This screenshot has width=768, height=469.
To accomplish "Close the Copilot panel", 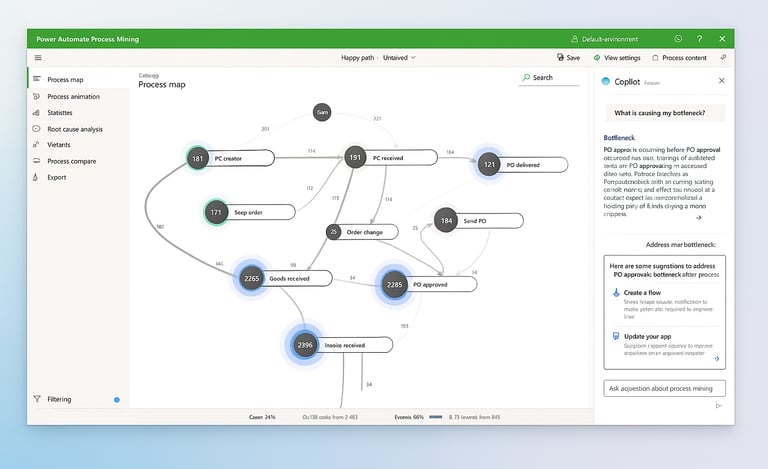I will (721, 80).
